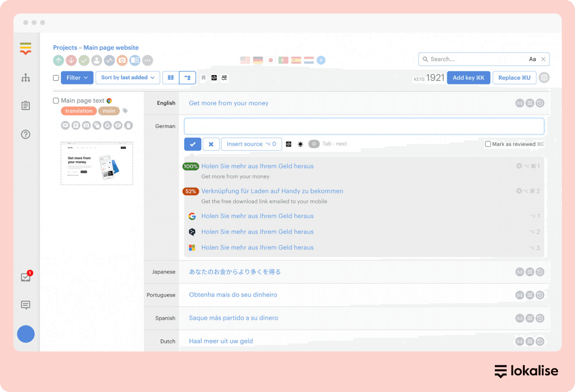Click the Insert source button
The image size is (575, 392).
(251, 144)
